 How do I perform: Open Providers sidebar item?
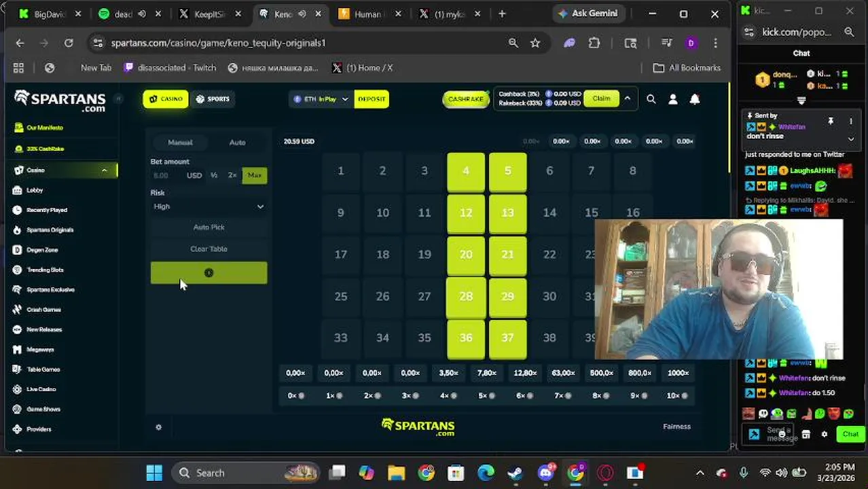click(39, 429)
